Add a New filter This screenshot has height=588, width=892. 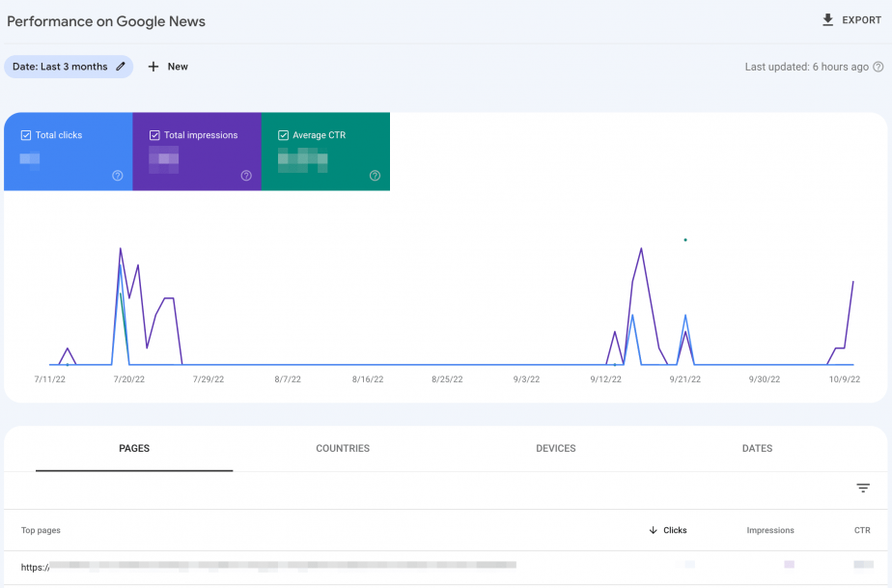click(x=178, y=67)
